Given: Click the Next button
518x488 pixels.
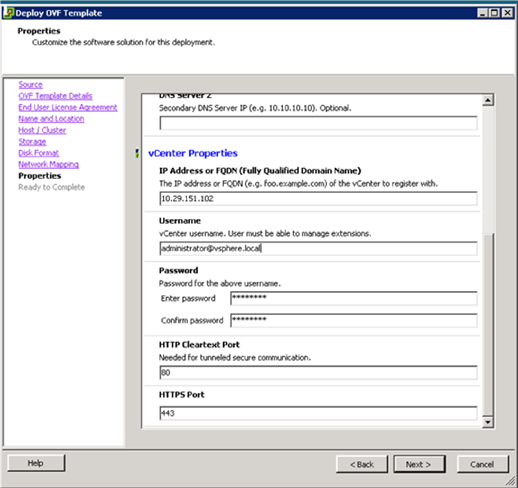Looking at the screenshot, I should coord(419,464).
